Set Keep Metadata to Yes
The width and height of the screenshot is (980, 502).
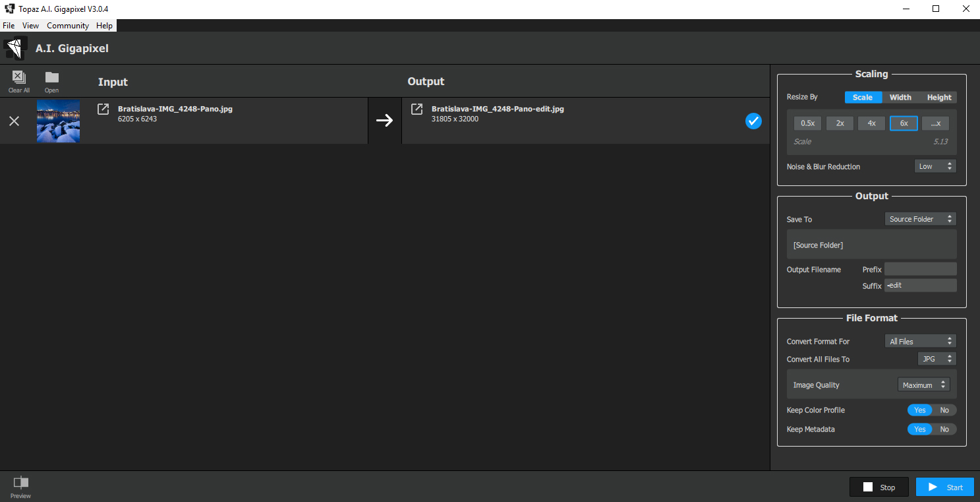coord(920,429)
